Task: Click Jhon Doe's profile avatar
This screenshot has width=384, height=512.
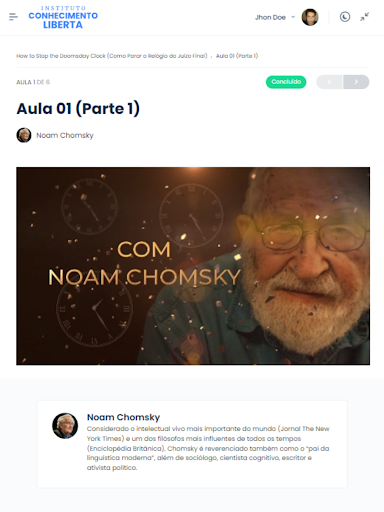Action: pos(310,17)
